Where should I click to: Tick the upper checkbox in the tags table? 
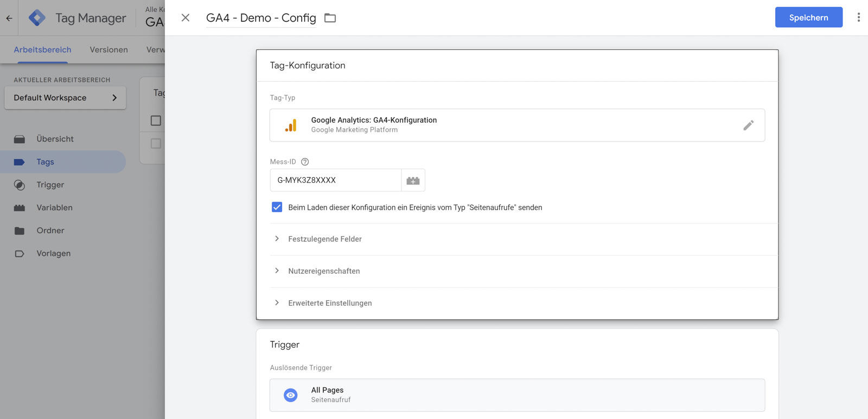click(x=156, y=120)
